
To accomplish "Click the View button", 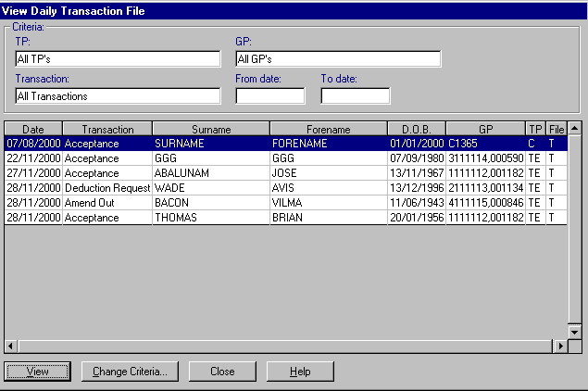I will [x=38, y=372].
